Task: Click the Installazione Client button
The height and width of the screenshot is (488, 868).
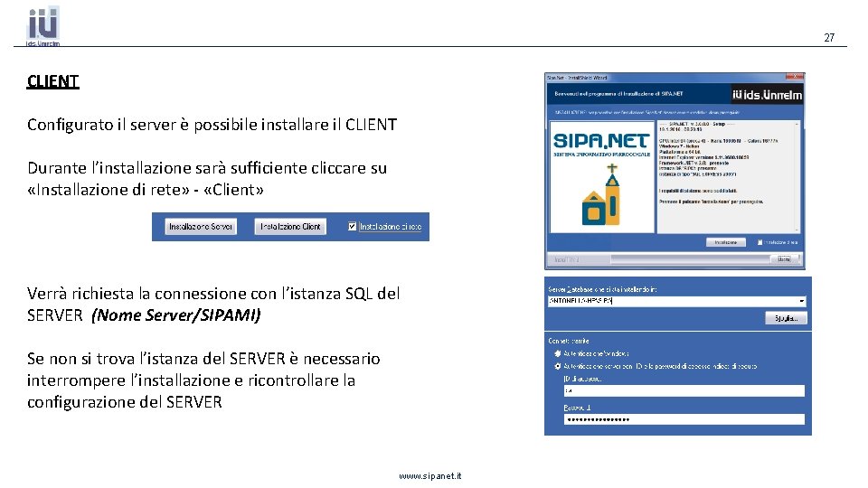Action: pos(290,226)
